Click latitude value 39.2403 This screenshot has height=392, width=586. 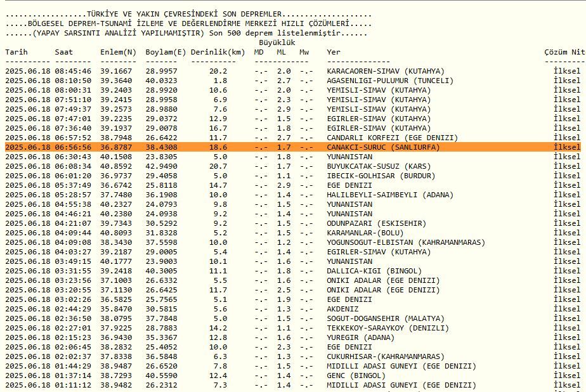point(116,90)
